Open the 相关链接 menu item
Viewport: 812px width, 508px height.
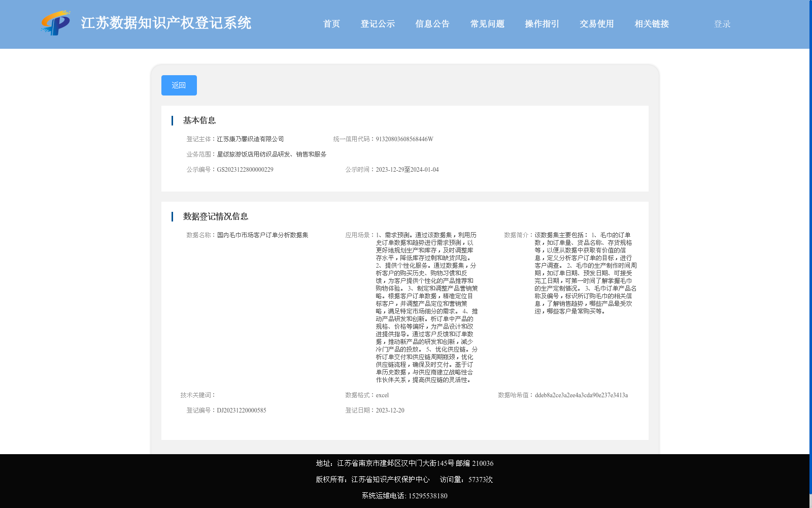652,24
